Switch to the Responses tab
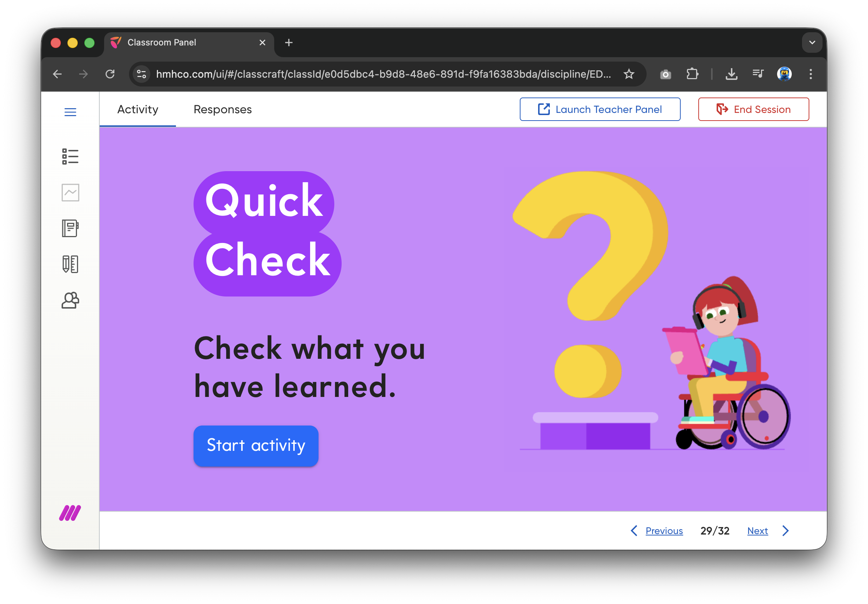The width and height of the screenshot is (868, 604). [222, 110]
